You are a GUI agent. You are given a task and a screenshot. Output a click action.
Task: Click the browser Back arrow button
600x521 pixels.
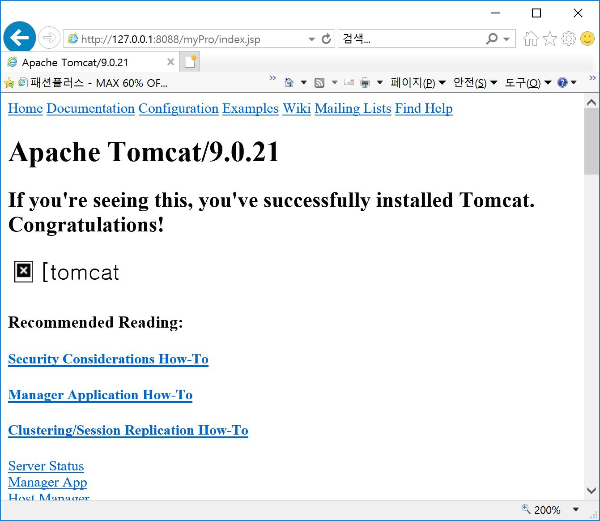(x=19, y=37)
